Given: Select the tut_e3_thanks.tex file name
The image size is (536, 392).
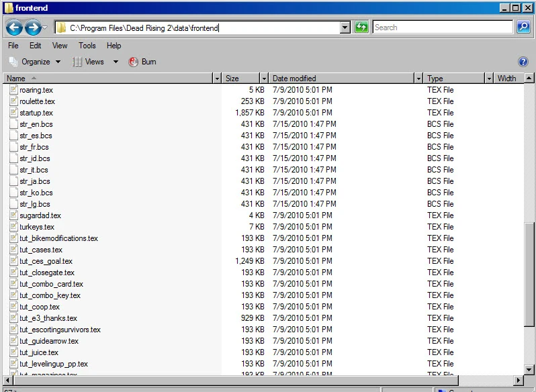Looking at the screenshot, I should 48,318.
